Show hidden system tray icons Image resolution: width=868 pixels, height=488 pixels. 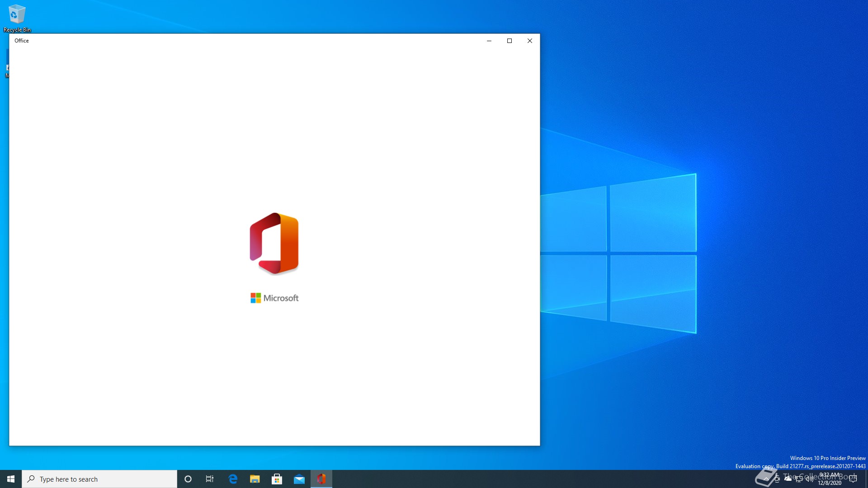pos(766,479)
